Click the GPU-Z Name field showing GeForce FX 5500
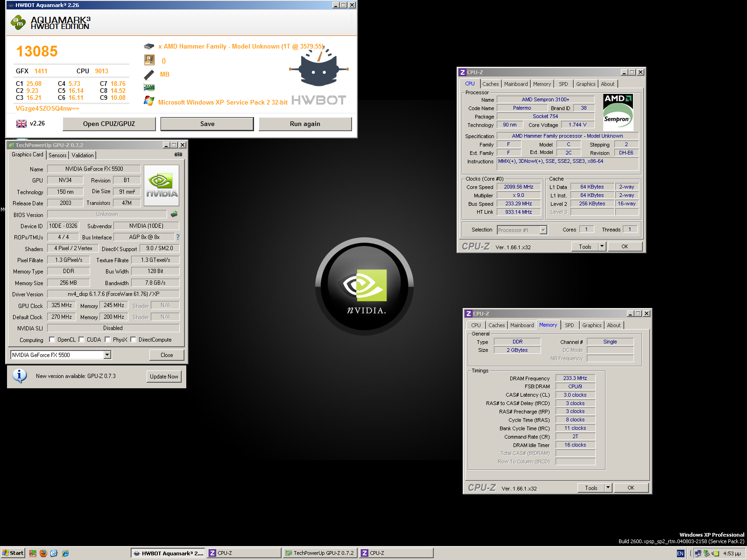 pyautogui.click(x=94, y=169)
